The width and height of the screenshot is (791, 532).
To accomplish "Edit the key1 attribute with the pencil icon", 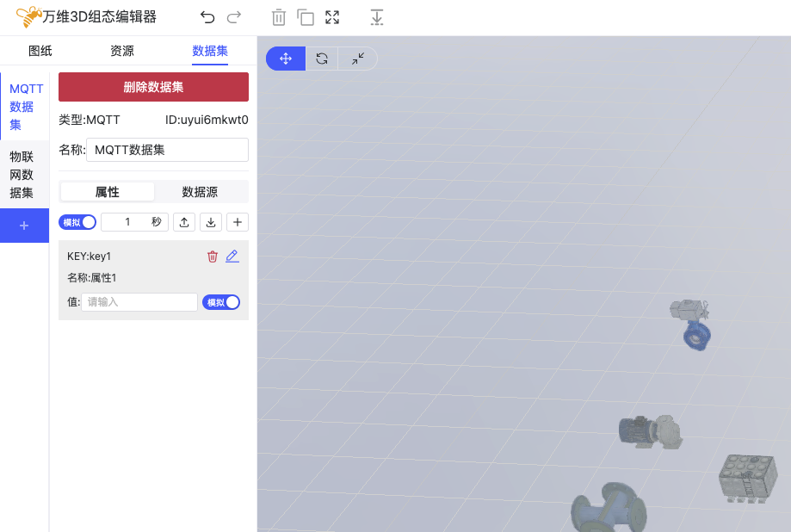I will (232, 256).
